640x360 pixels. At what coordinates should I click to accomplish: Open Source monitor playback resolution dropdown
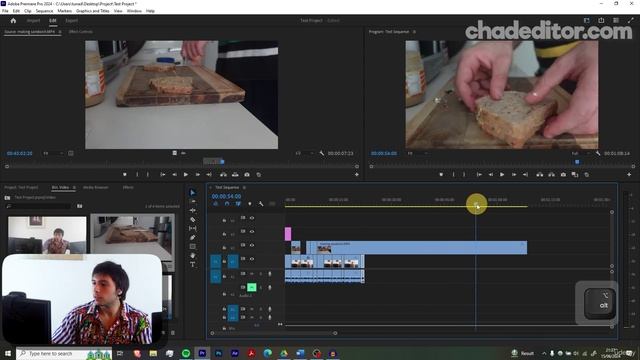click(x=304, y=153)
